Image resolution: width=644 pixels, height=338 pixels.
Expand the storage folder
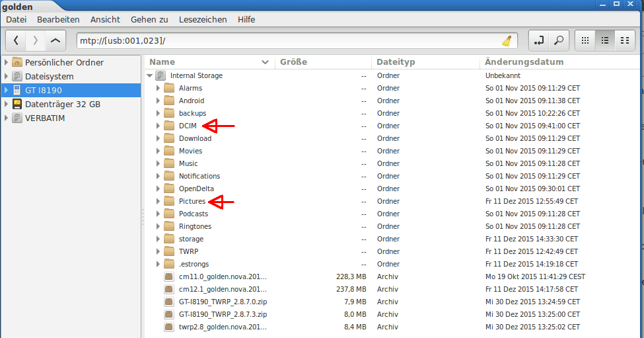click(158, 239)
